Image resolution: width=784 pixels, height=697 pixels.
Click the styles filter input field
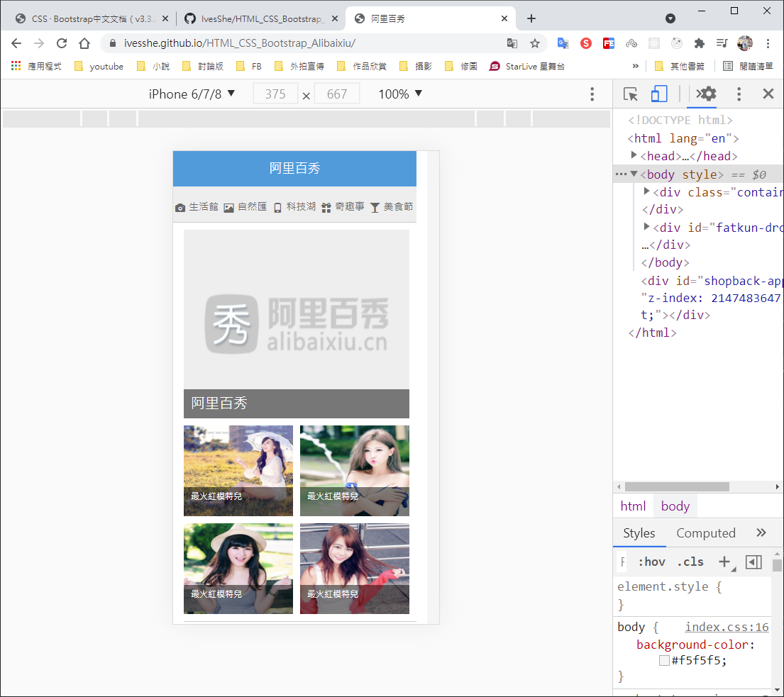click(x=623, y=562)
